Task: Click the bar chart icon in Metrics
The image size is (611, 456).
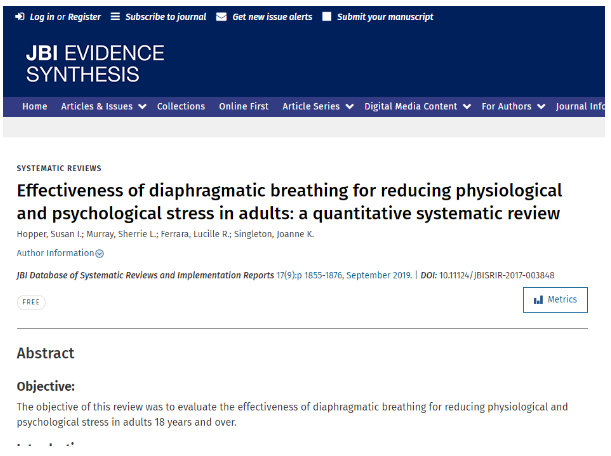Action: point(538,300)
